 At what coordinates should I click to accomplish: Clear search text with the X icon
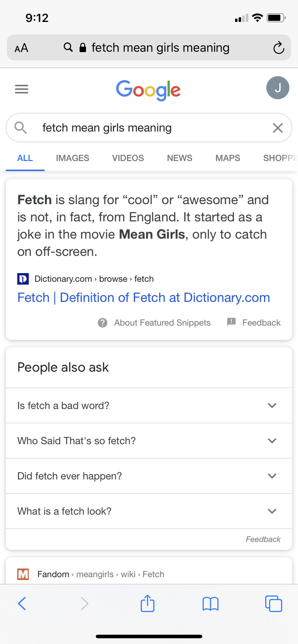click(x=278, y=128)
